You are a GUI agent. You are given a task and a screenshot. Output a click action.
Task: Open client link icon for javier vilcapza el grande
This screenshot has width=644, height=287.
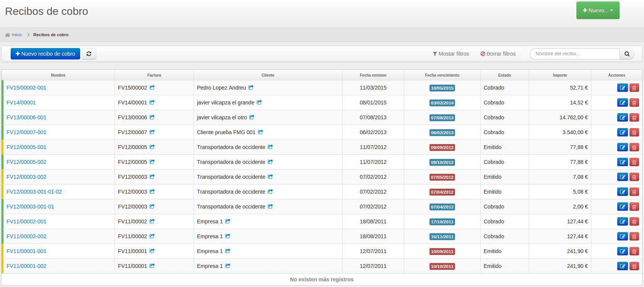[259, 102]
